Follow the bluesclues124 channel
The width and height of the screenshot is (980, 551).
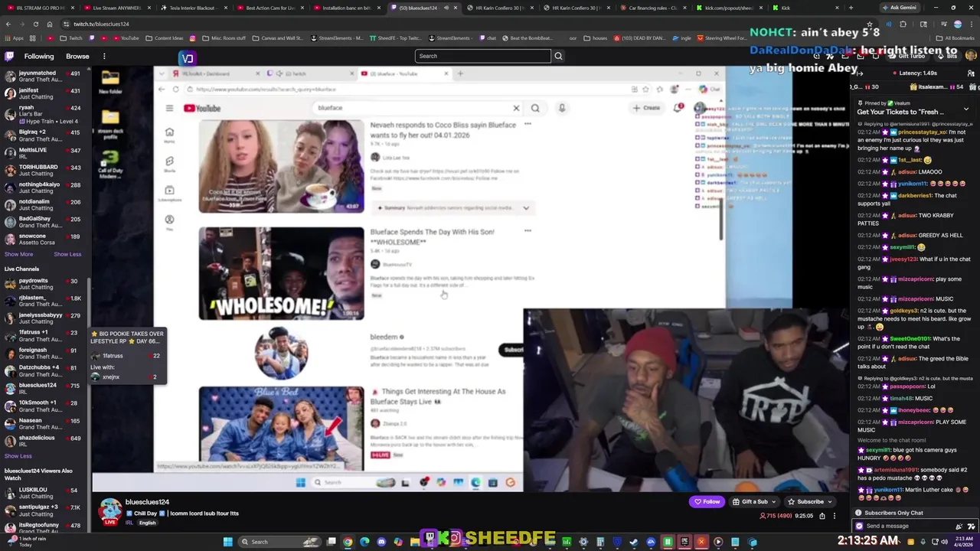707,502
